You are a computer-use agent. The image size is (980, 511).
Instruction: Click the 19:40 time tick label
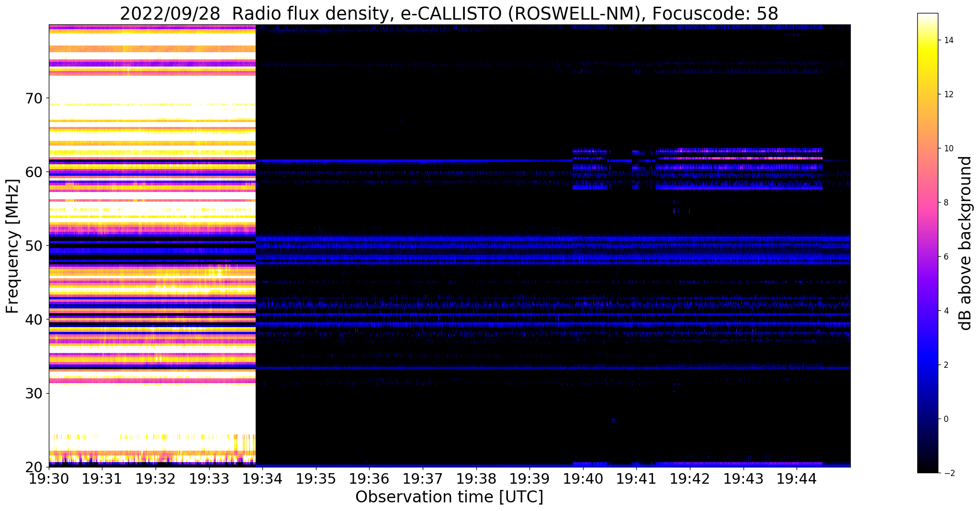coord(583,478)
